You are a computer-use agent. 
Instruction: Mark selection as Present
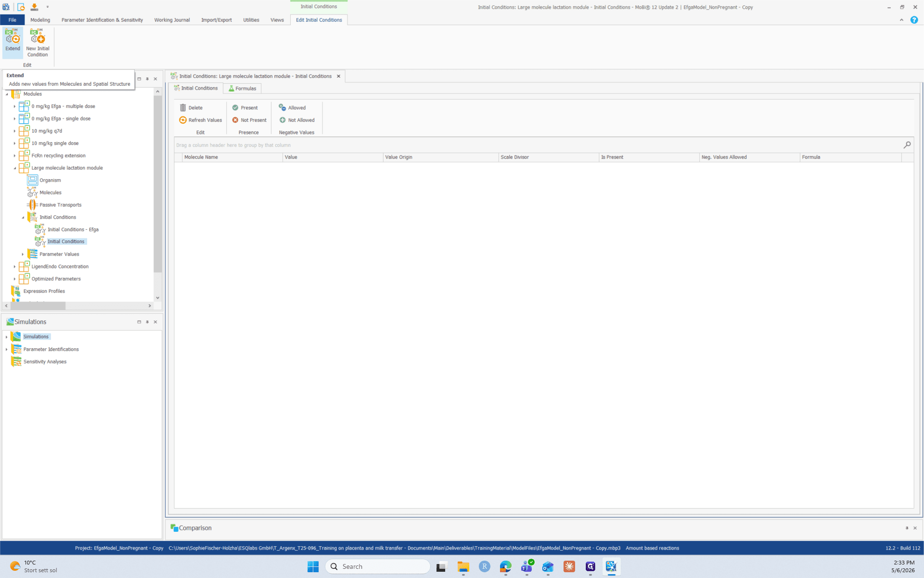coord(245,108)
